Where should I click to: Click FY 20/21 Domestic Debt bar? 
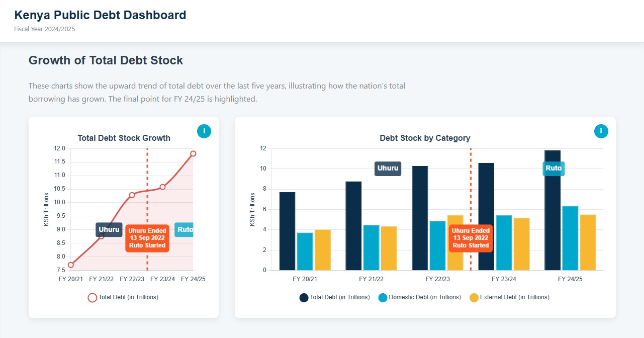tap(305, 251)
